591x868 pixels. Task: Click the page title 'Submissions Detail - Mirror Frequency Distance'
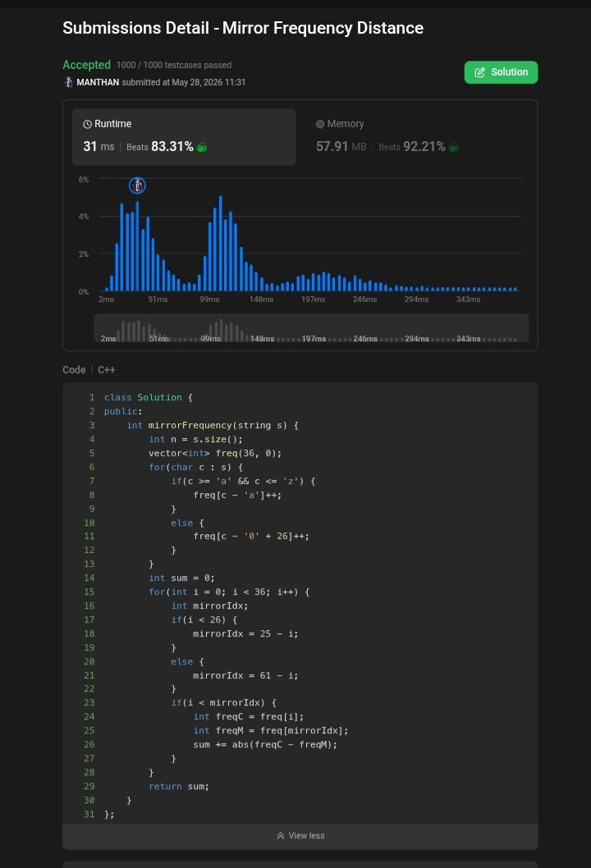point(243,28)
